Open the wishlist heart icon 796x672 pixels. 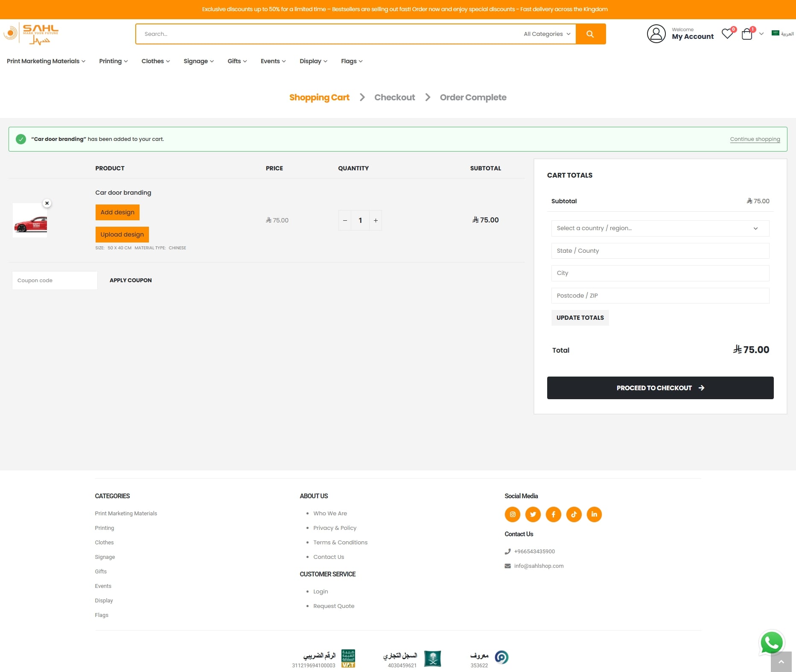[727, 34]
